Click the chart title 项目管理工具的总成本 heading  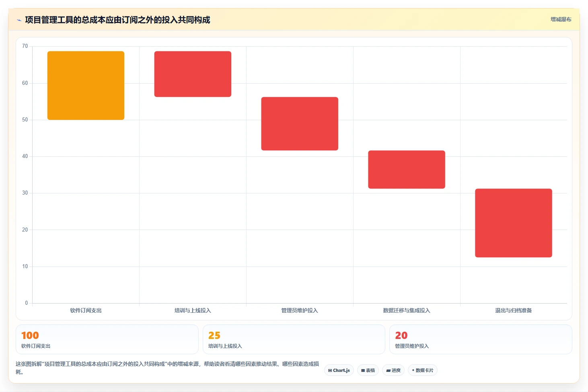click(117, 20)
